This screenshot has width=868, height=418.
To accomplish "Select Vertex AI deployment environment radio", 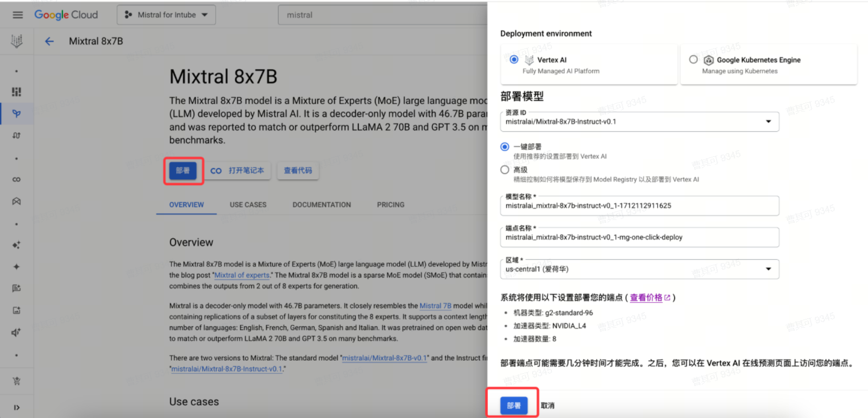I will (514, 59).
